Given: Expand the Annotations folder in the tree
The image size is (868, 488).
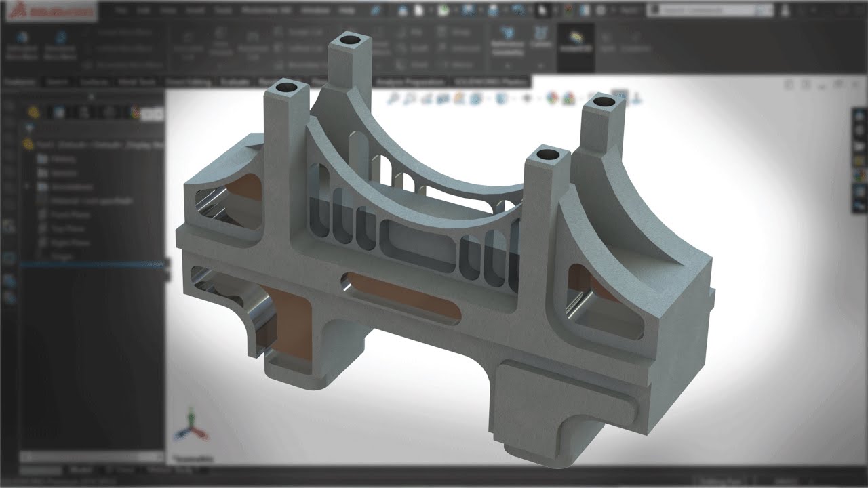Looking at the screenshot, I should coord(28,186).
